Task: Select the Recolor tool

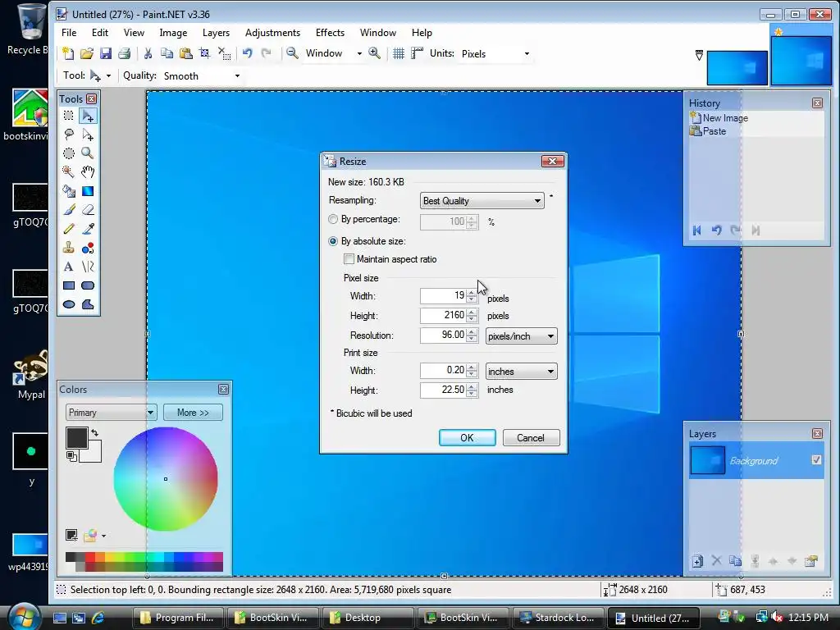Action: coord(88,248)
